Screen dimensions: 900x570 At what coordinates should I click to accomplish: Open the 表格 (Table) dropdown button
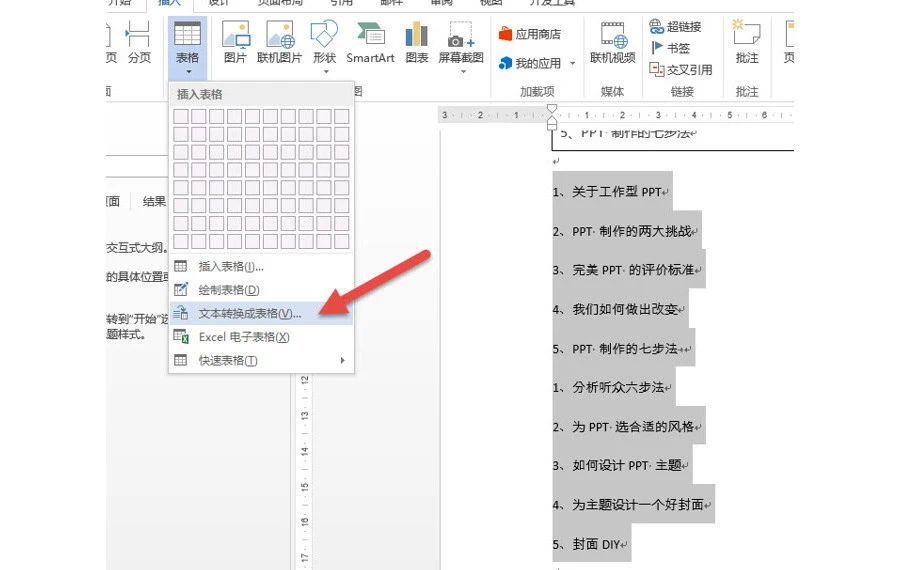(188, 48)
